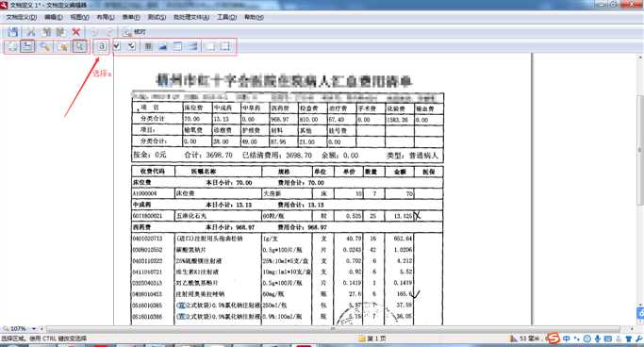Click the 五淋化石丸 item name cell

coord(191,216)
